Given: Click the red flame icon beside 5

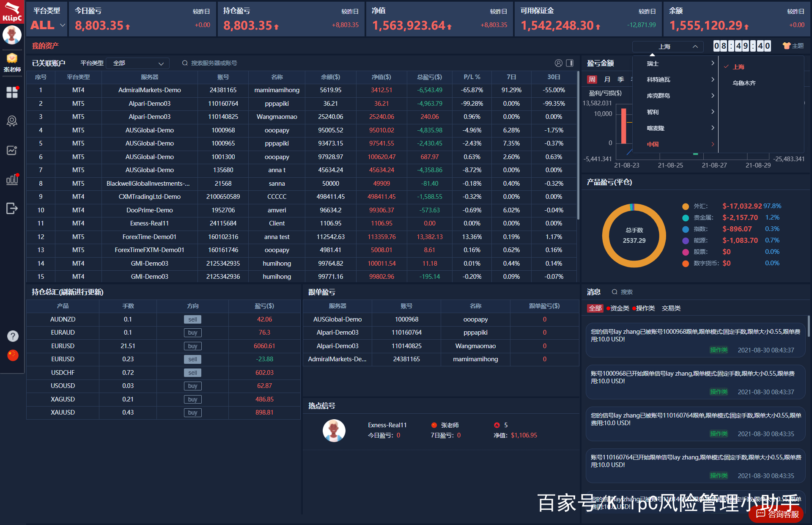Looking at the screenshot, I should tap(497, 425).
